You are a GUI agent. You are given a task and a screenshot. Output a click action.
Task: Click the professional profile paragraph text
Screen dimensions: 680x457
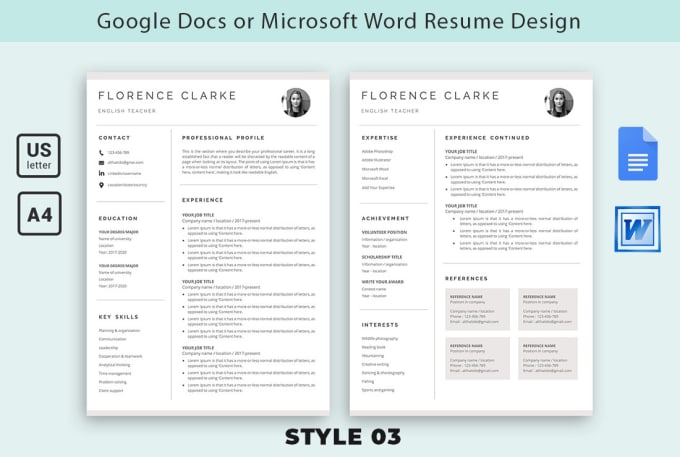pos(248,162)
